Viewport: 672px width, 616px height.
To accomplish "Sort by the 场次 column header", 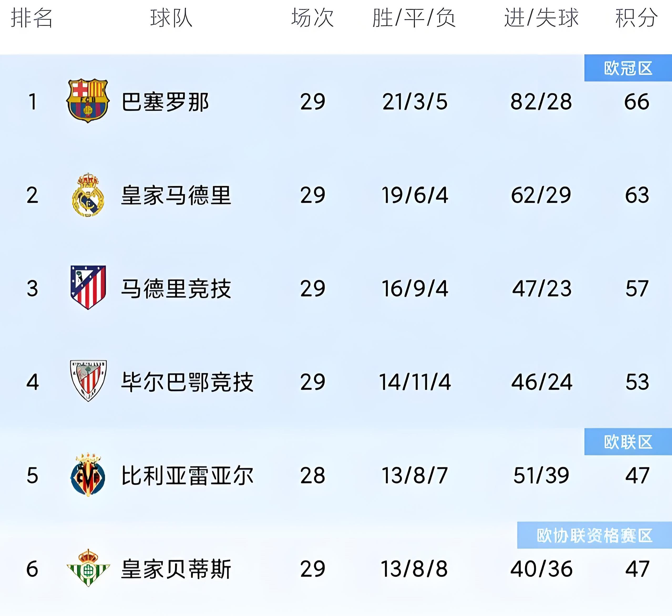I will [312, 18].
